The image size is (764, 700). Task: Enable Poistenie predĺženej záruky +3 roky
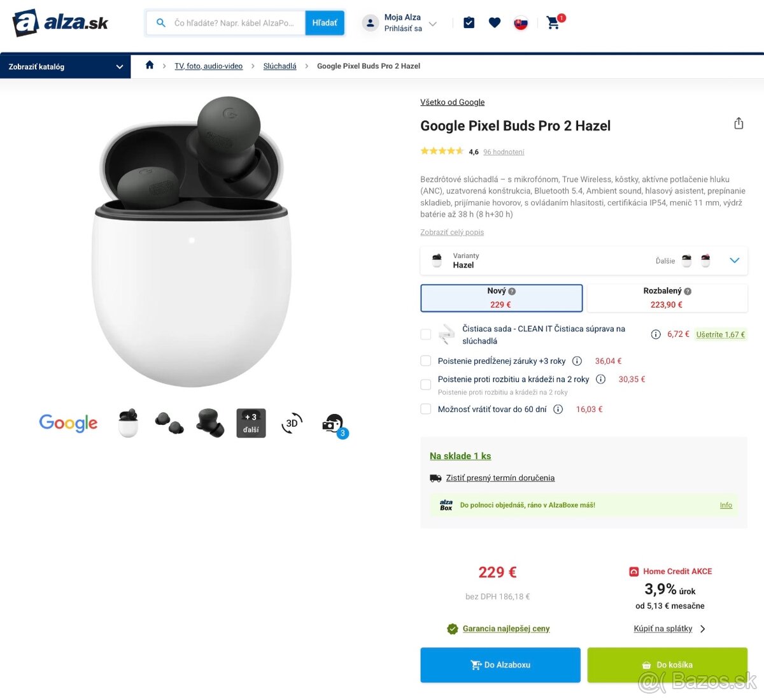point(425,361)
